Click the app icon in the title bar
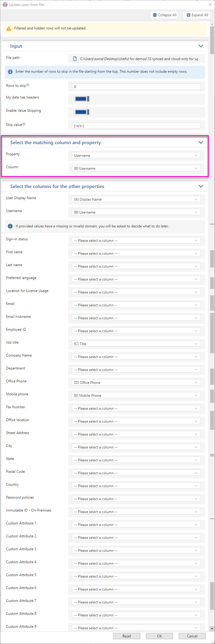Viewport: 215px width, 644px height. coord(5,5)
